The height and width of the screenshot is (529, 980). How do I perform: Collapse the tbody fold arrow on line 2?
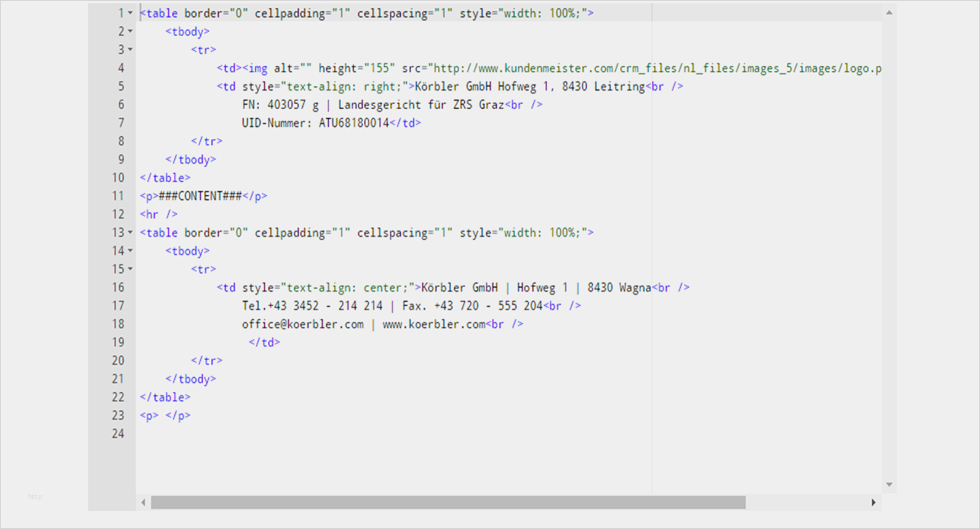pos(130,32)
